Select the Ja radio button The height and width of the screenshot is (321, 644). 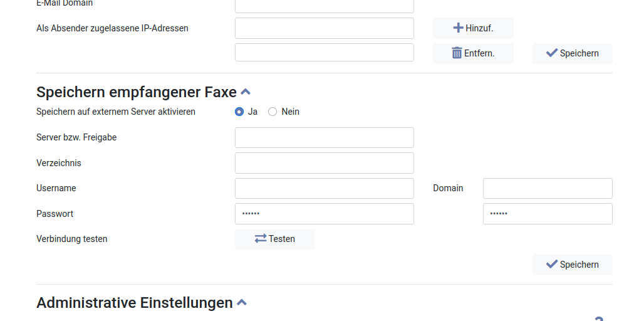[239, 112]
